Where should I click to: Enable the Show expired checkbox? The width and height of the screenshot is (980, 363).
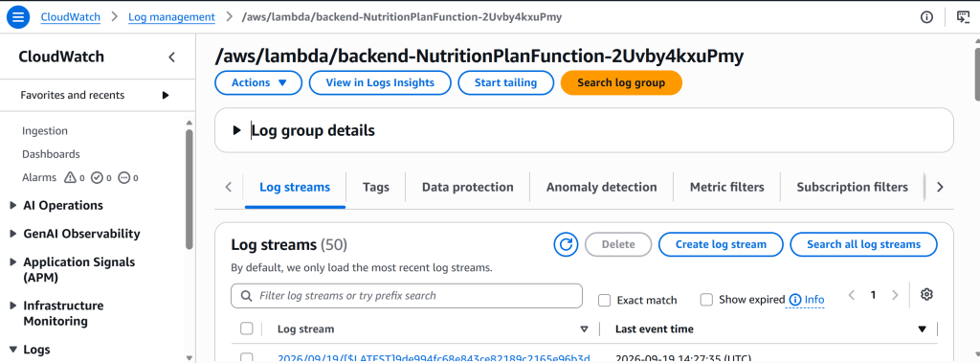click(x=706, y=300)
